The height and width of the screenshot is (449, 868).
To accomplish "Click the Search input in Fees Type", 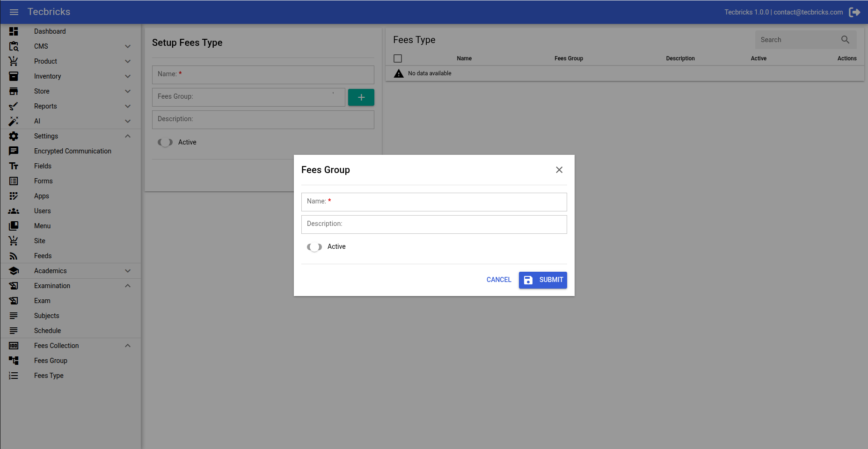I will coord(798,40).
